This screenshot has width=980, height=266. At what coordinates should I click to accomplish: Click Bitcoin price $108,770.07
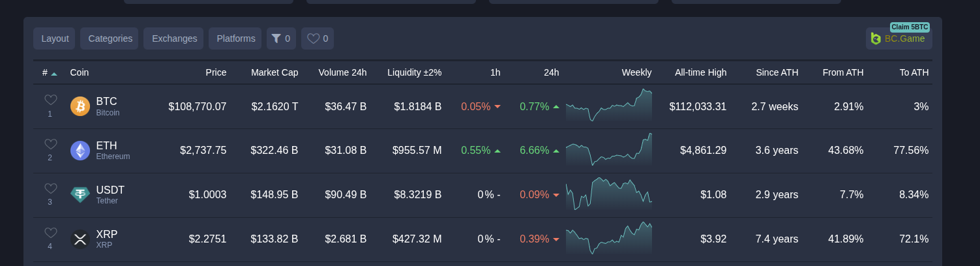tap(198, 106)
